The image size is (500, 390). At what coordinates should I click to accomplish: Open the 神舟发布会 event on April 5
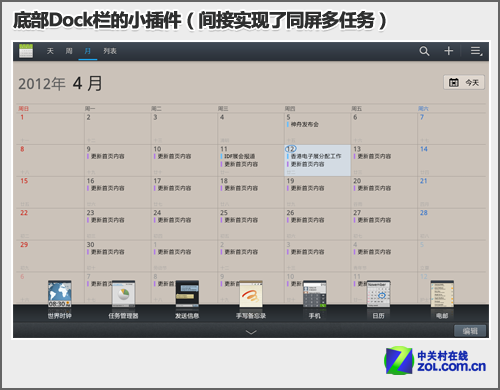coord(303,124)
